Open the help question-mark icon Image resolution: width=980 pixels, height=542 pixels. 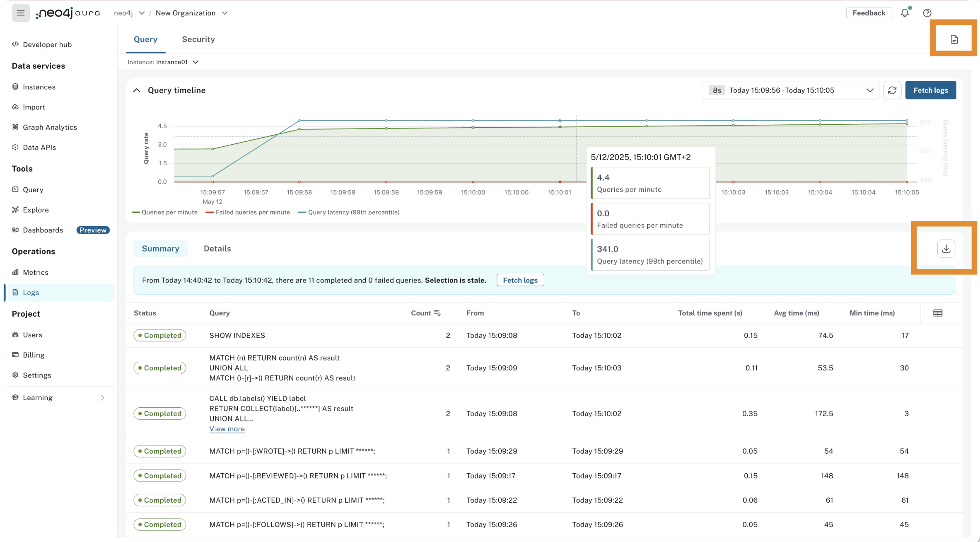[x=927, y=13]
